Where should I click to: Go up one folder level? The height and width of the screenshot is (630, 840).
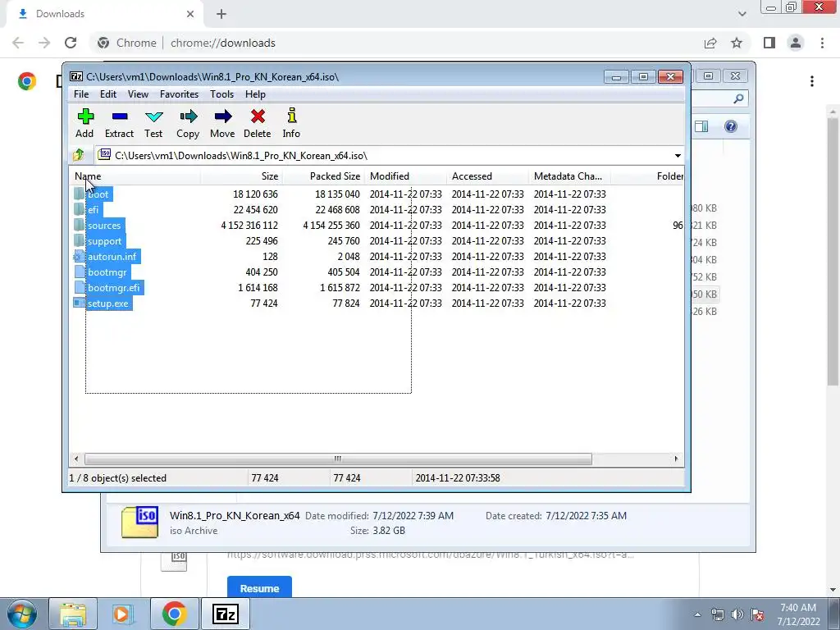tap(79, 155)
